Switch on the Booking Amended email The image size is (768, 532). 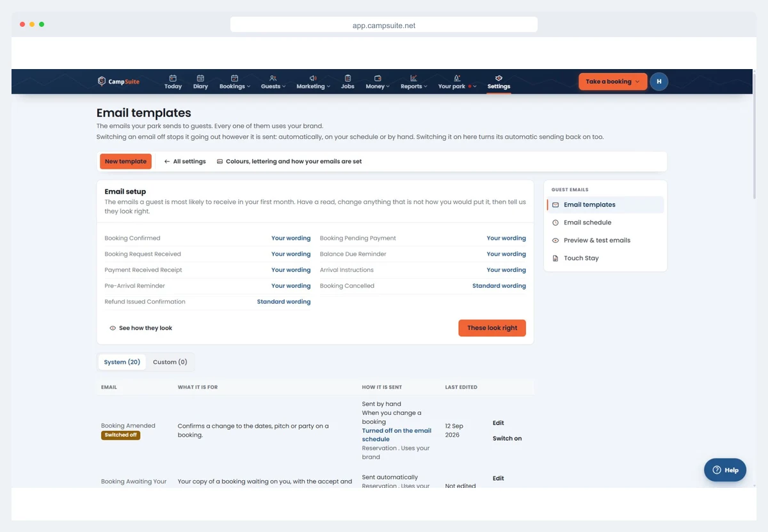[507, 439]
